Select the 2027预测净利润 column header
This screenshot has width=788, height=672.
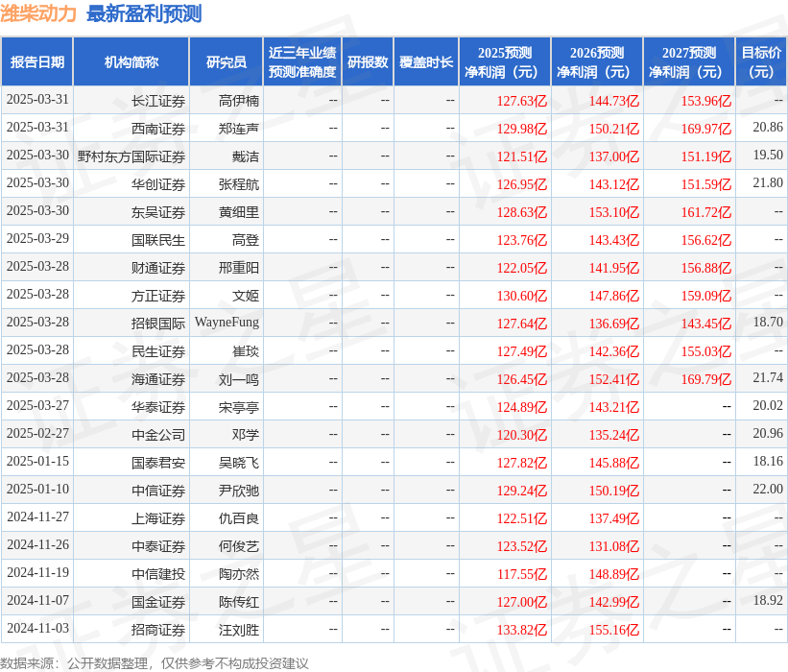point(689,61)
